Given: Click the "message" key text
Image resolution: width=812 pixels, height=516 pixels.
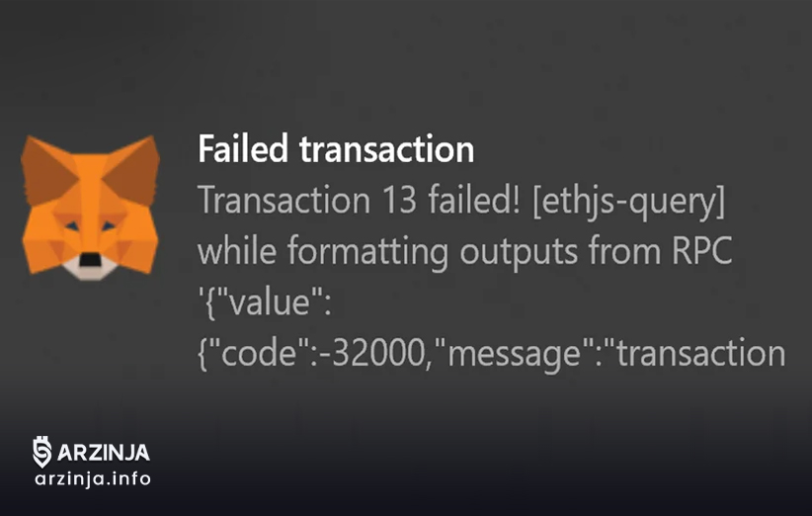Looking at the screenshot, I should point(521,355).
